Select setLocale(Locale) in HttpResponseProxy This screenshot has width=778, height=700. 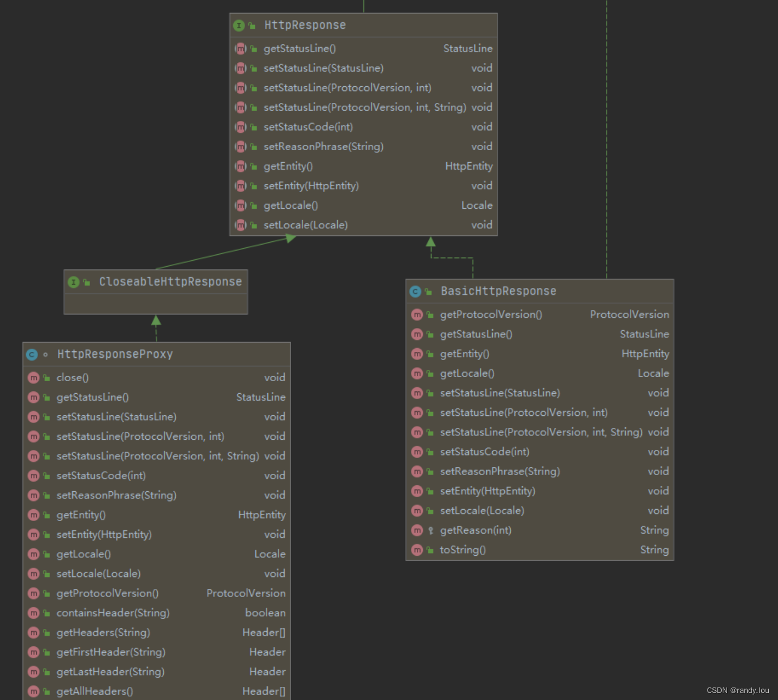99,574
